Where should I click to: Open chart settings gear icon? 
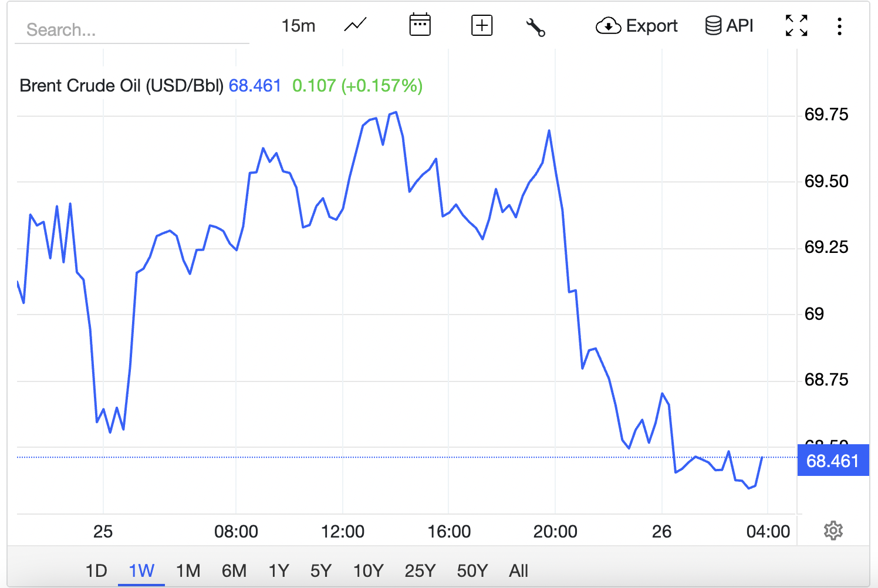point(833,530)
